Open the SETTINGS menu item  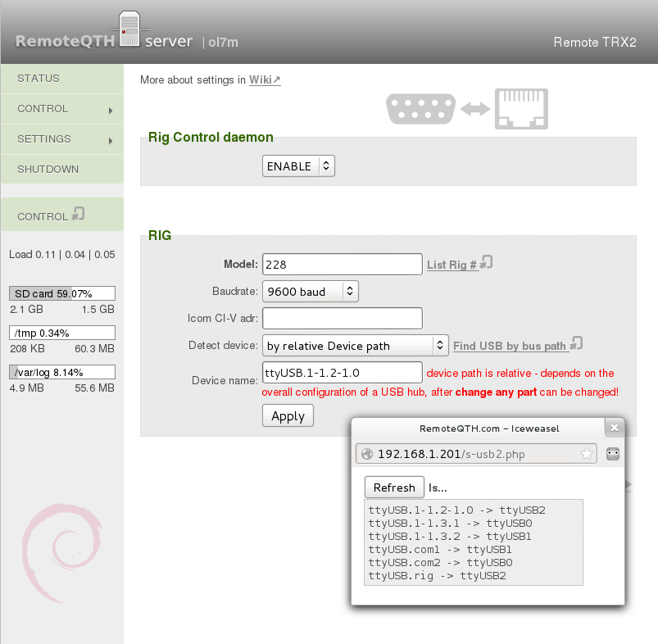[x=62, y=138]
